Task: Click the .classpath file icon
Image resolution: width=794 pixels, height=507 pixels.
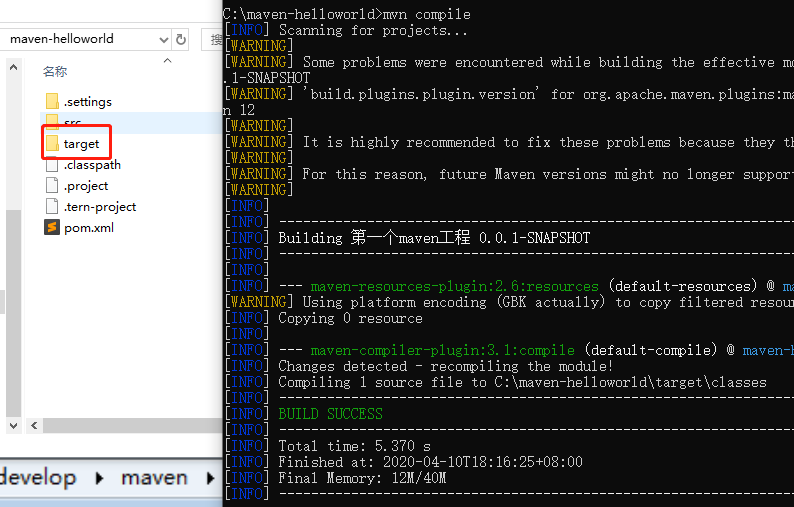Action: click(52, 165)
